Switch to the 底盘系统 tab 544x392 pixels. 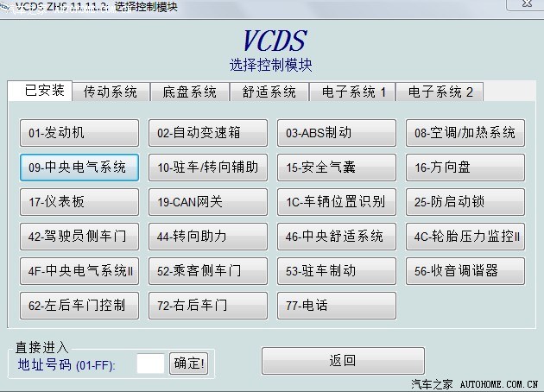(190, 92)
